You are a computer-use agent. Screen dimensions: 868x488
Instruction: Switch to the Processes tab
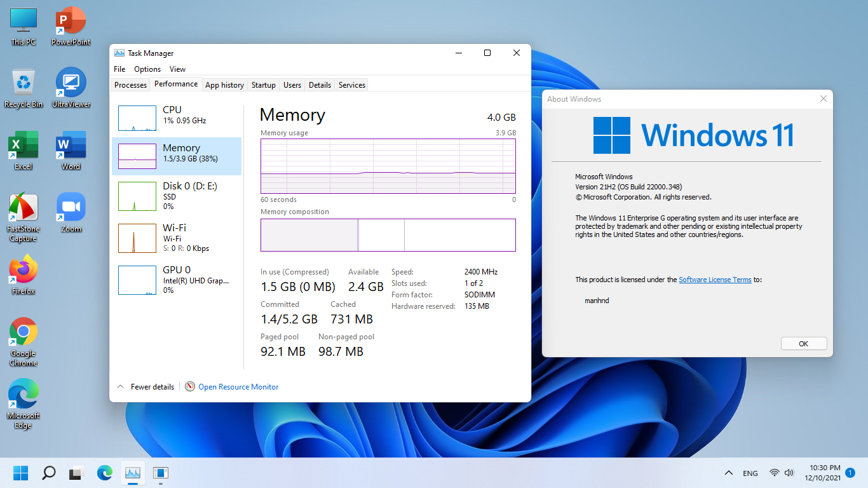(x=130, y=85)
